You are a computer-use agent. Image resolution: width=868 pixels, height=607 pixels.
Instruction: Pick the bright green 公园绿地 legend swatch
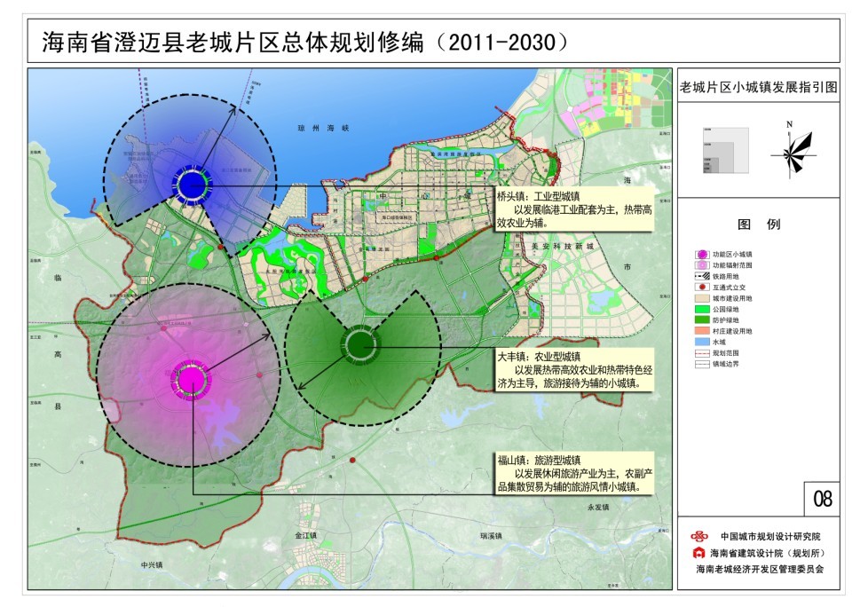coord(701,310)
